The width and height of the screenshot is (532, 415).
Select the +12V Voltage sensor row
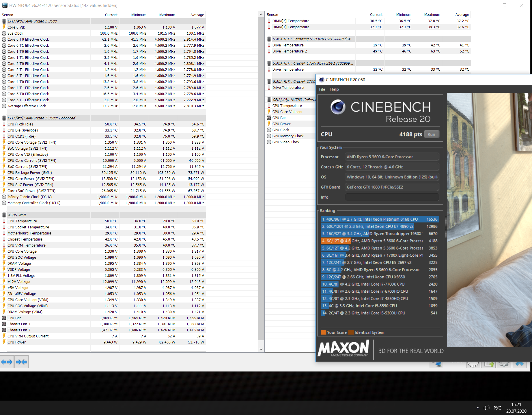click(103, 282)
